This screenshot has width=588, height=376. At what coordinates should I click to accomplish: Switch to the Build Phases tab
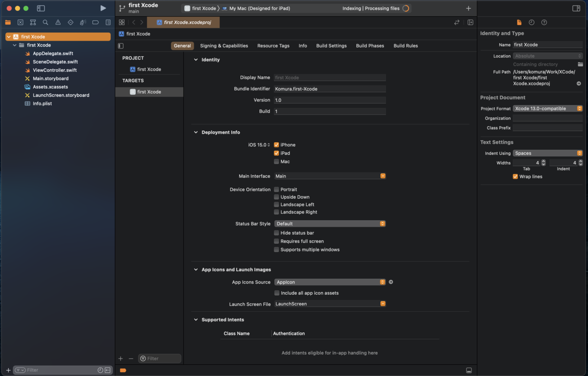point(370,46)
